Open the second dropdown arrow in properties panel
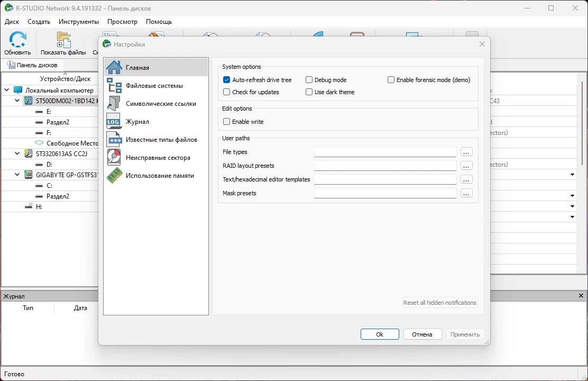 click(572, 196)
